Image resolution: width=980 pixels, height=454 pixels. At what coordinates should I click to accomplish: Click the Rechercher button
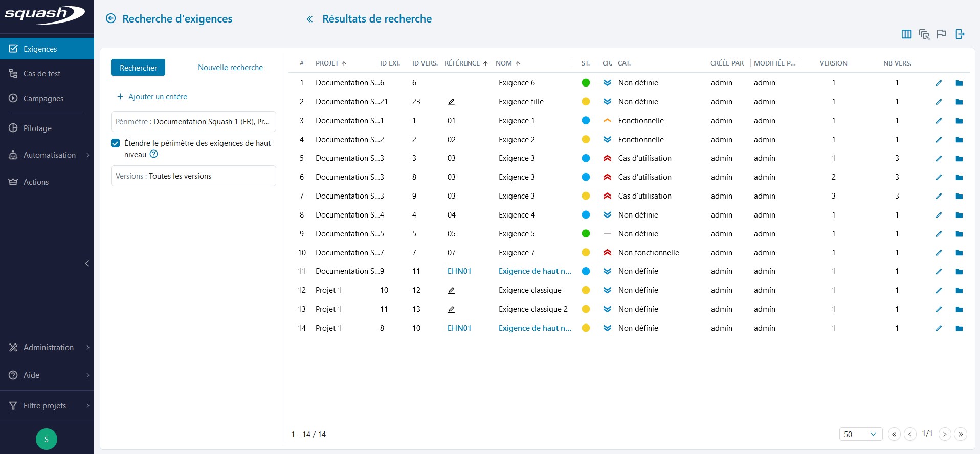[x=138, y=68]
